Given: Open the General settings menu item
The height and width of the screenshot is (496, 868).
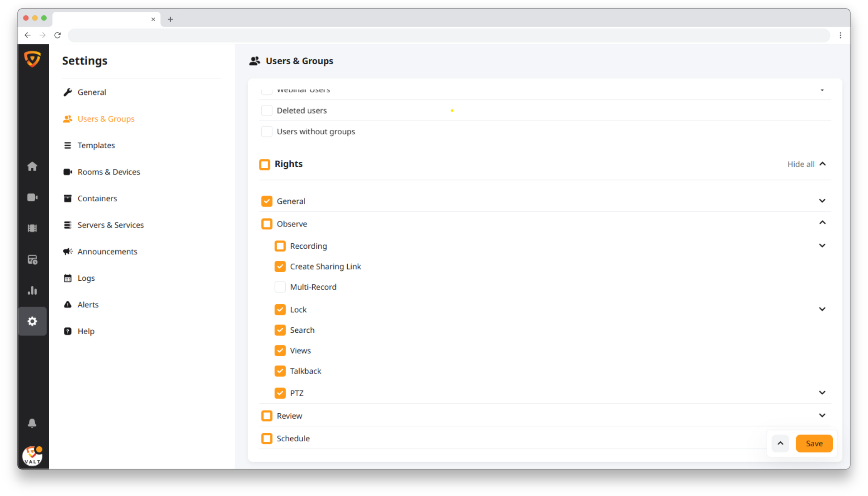Looking at the screenshot, I should pyautogui.click(x=92, y=92).
